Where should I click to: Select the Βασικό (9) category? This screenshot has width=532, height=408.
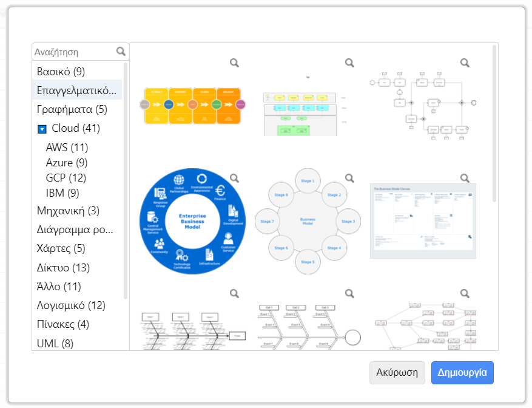coord(61,72)
